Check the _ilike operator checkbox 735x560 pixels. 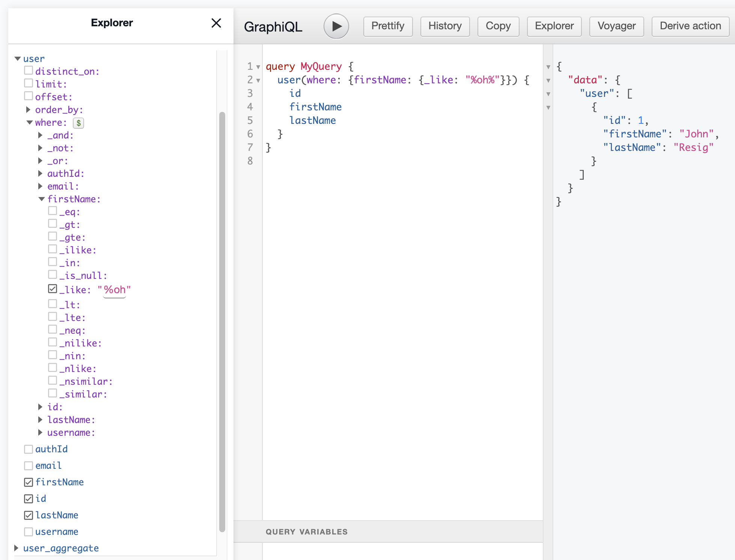click(53, 249)
